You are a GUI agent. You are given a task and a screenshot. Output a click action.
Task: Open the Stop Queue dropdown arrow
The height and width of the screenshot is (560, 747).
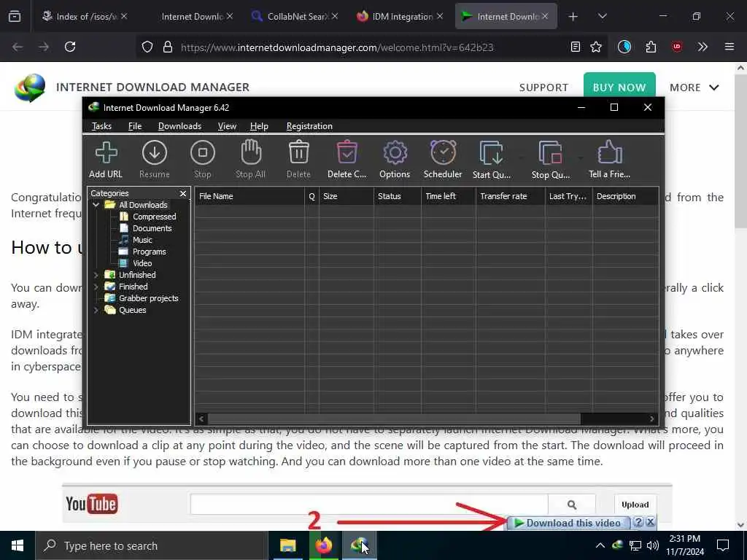pyautogui.click(x=580, y=157)
